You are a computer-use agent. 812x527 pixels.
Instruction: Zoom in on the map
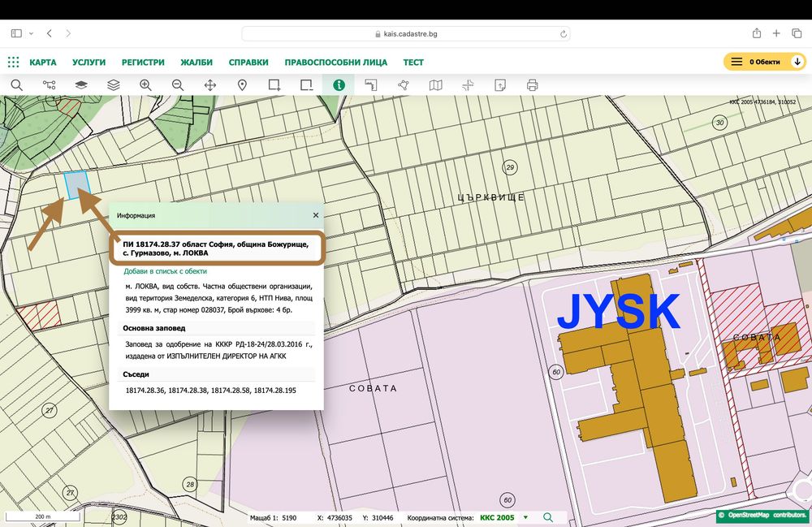[x=145, y=85]
